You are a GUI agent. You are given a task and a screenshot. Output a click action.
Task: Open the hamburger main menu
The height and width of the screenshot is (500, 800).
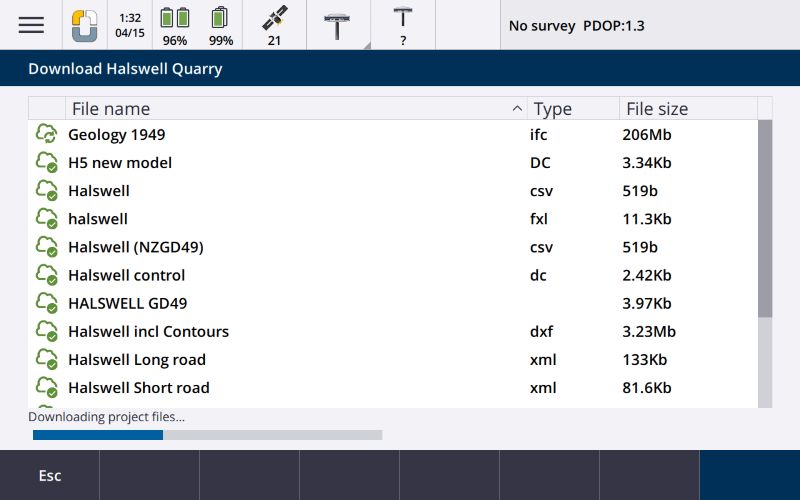(31, 25)
